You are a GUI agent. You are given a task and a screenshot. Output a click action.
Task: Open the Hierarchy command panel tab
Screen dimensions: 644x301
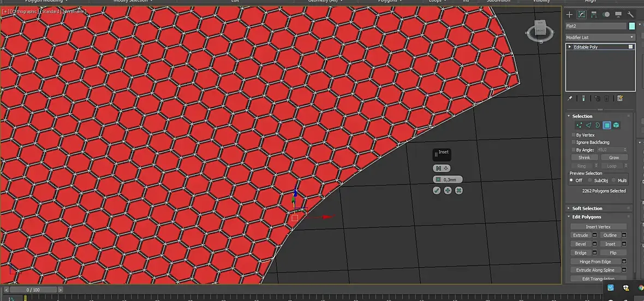(x=594, y=14)
